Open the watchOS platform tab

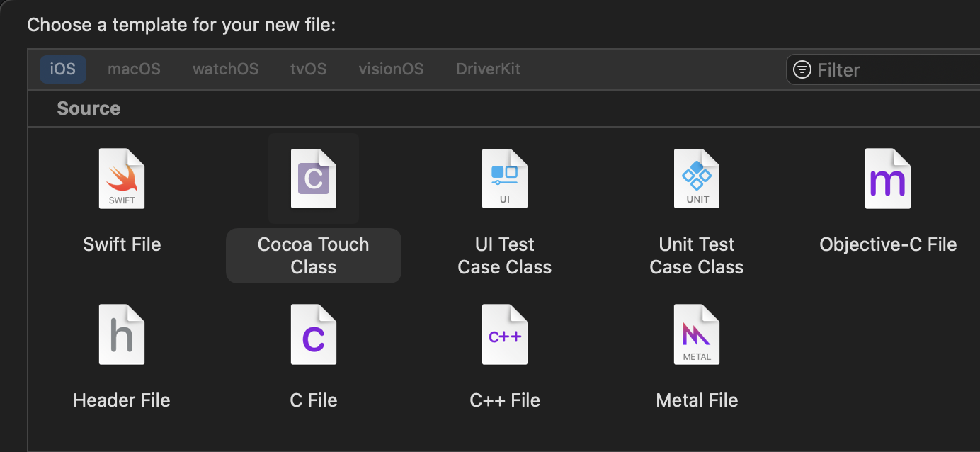225,69
